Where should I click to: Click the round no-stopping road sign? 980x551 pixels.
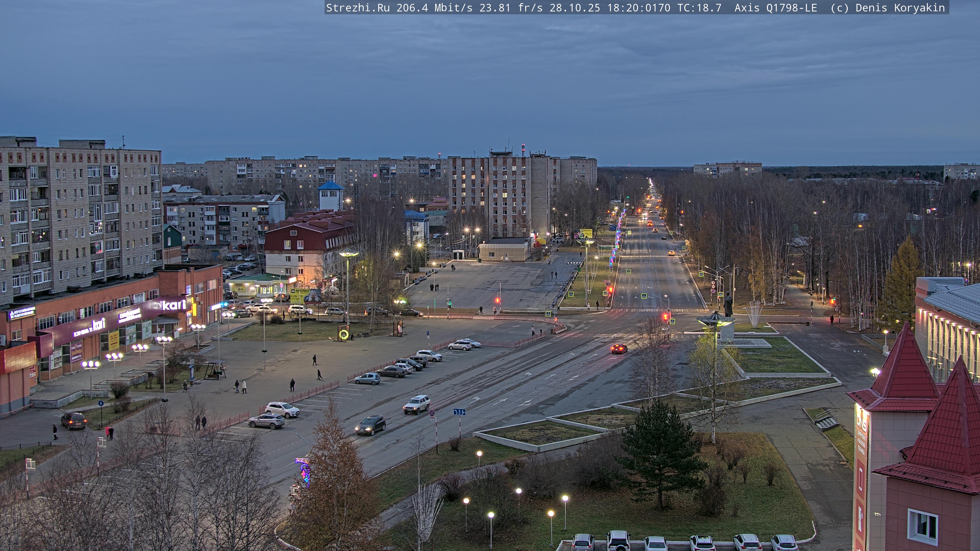click(x=432, y=413)
